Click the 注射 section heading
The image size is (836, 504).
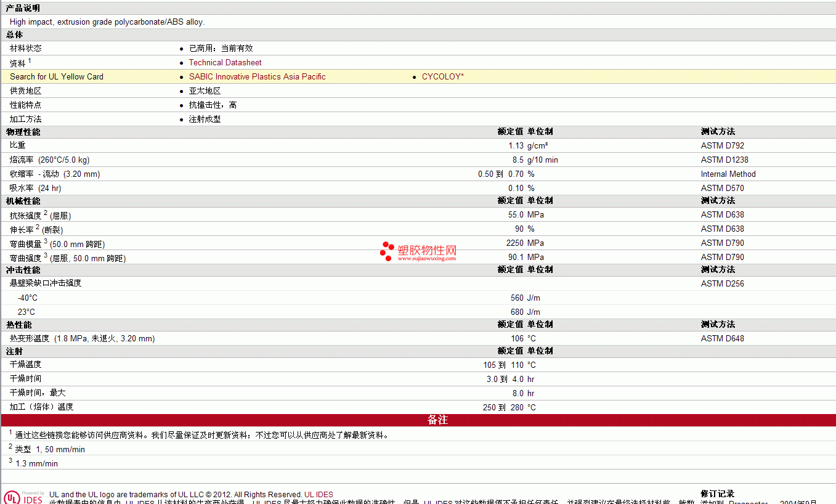pos(14,351)
